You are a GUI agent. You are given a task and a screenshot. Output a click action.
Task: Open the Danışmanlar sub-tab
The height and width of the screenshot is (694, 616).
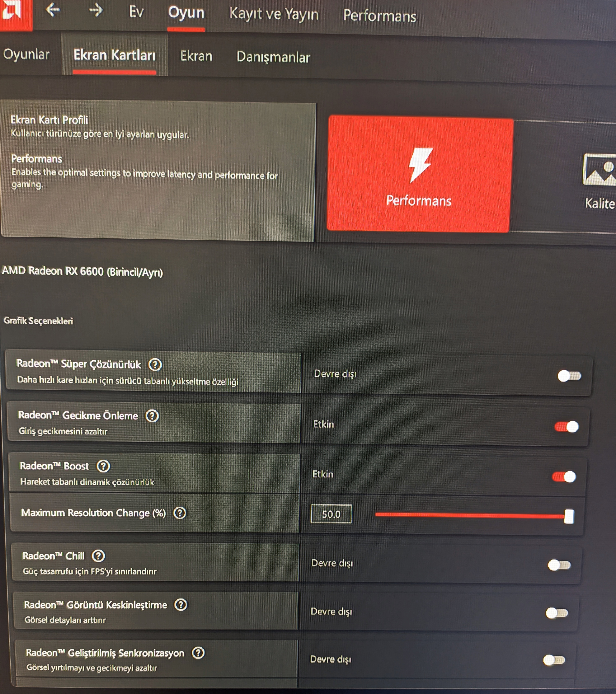point(273,57)
